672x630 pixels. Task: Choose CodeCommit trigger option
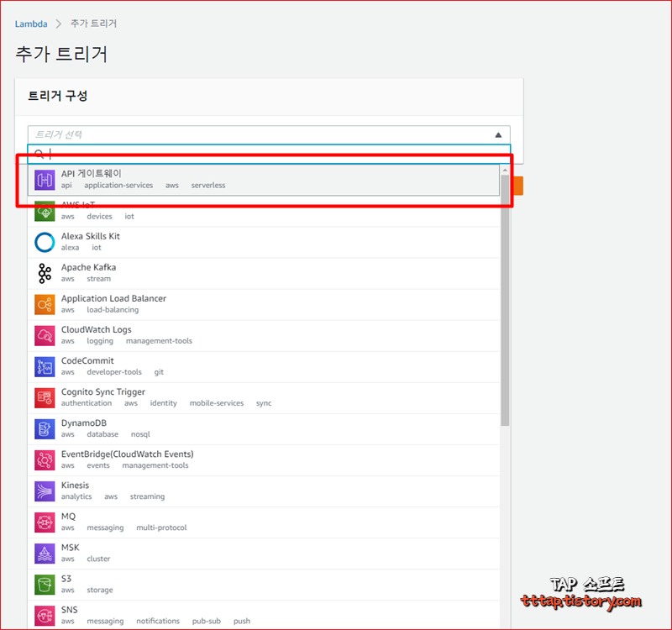pyautogui.click(x=264, y=367)
